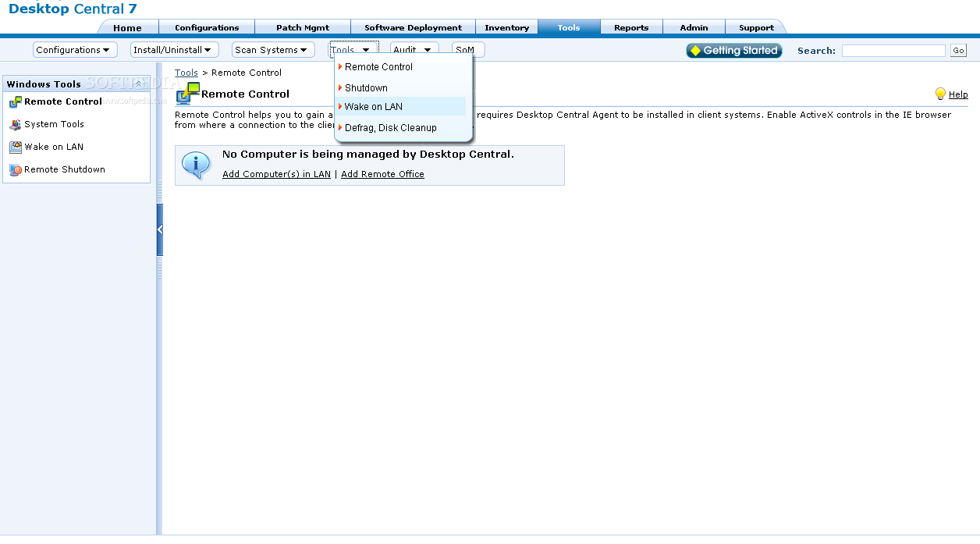
Task: Switch to the Reports tab
Action: (631, 27)
